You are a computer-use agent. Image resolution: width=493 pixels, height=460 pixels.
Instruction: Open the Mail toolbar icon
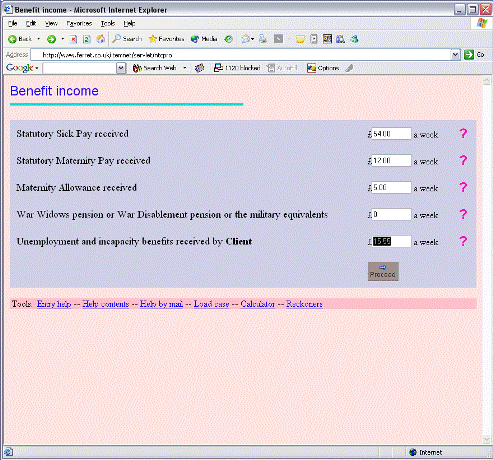point(245,39)
